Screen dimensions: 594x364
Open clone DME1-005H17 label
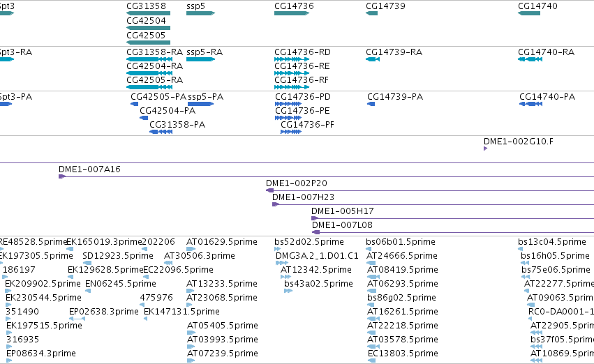click(x=343, y=211)
